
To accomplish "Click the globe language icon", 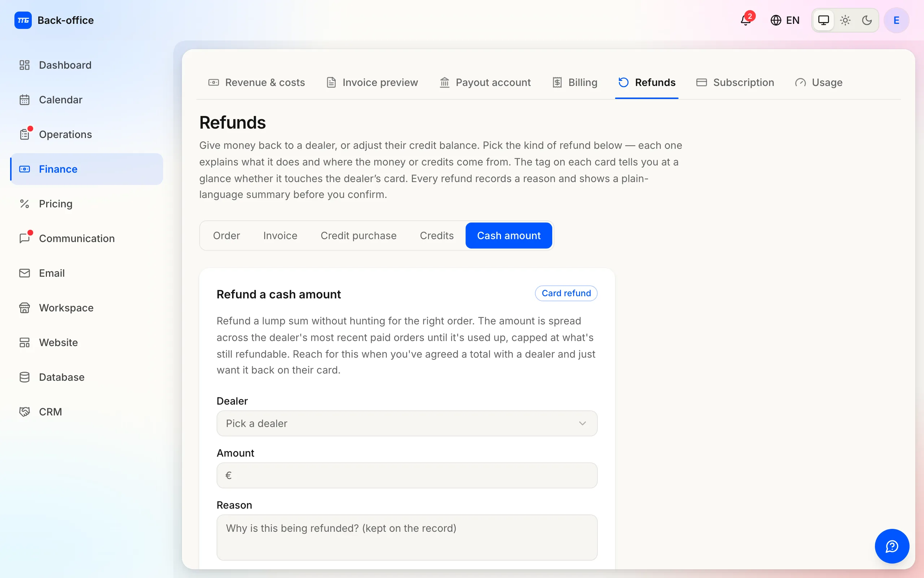I will (x=775, y=20).
